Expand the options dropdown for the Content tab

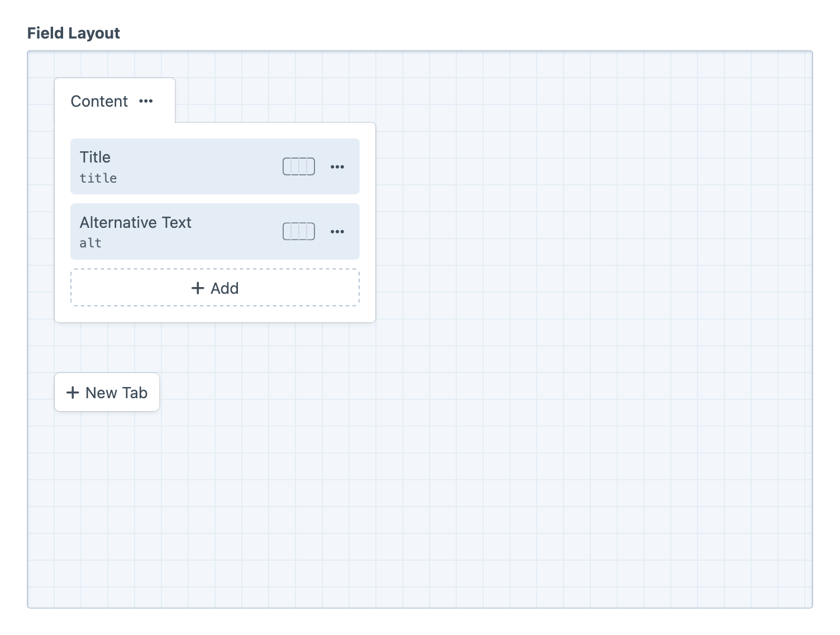pyautogui.click(x=146, y=101)
